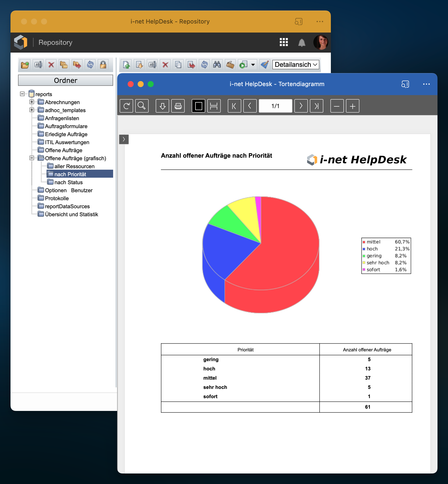The image size is (448, 484).
Task: Collapse the reports root node
Action: point(22,94)
